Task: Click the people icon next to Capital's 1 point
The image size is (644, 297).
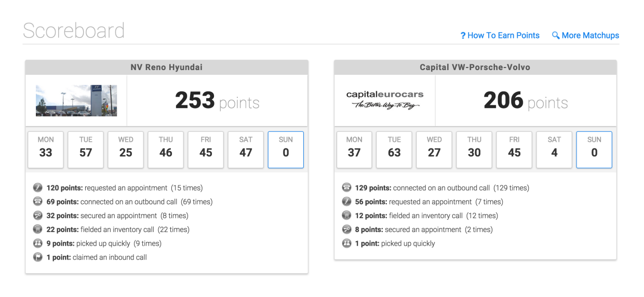Action: tap(346, 243)
